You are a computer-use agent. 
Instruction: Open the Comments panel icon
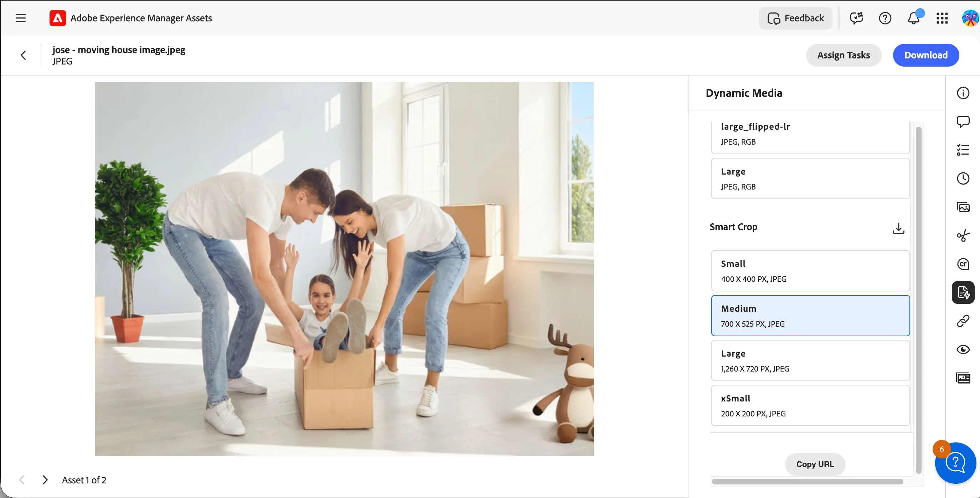[963, 121]
